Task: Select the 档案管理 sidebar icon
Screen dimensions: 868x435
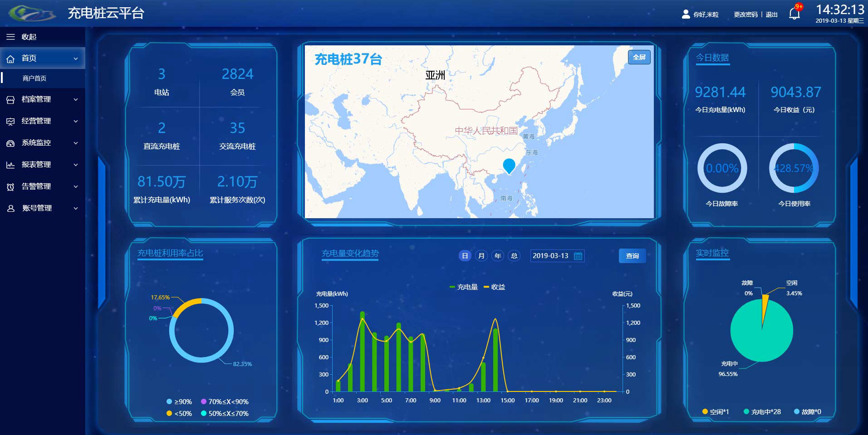Action: coord(10,99)
